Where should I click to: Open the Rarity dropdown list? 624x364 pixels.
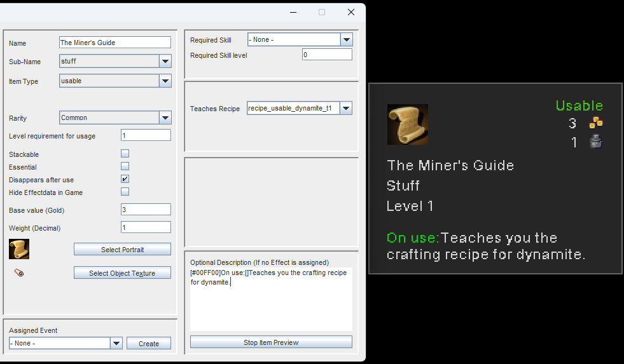[165, 118]
